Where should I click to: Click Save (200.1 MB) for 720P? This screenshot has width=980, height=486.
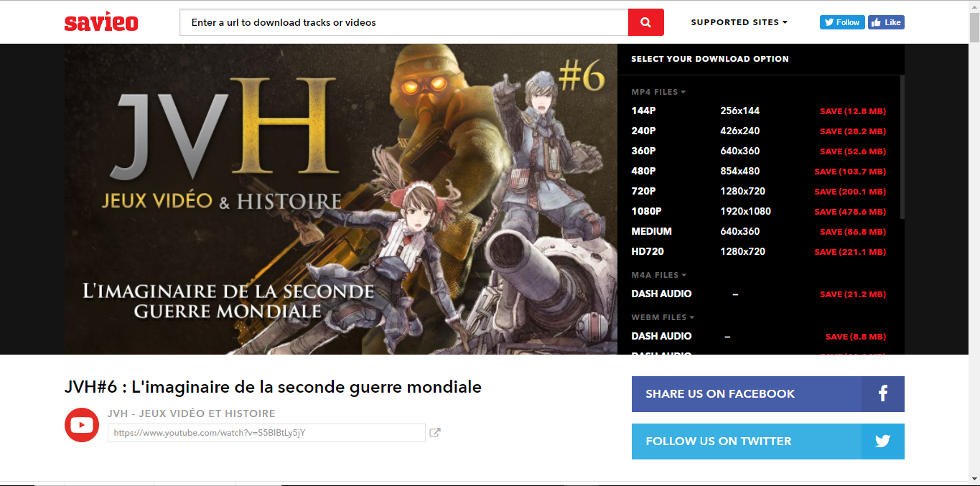(x=850, y=192)
